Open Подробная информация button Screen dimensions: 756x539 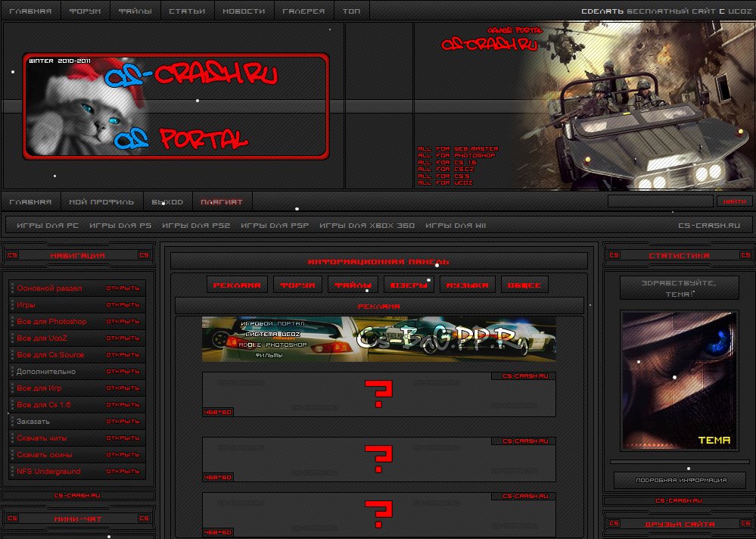point(680,480)
